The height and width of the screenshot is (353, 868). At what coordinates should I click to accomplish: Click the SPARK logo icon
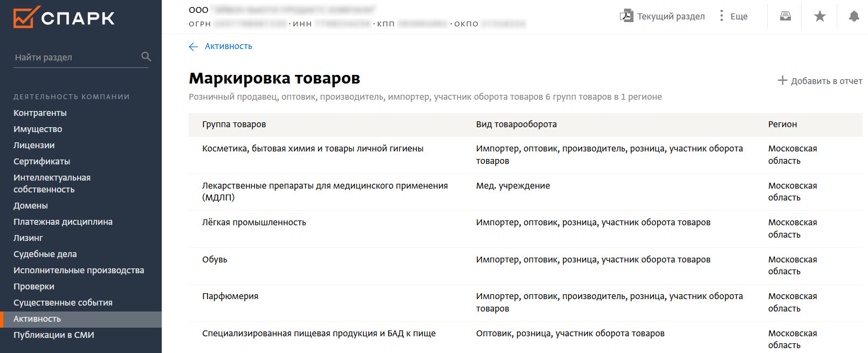tap(26, 17)
